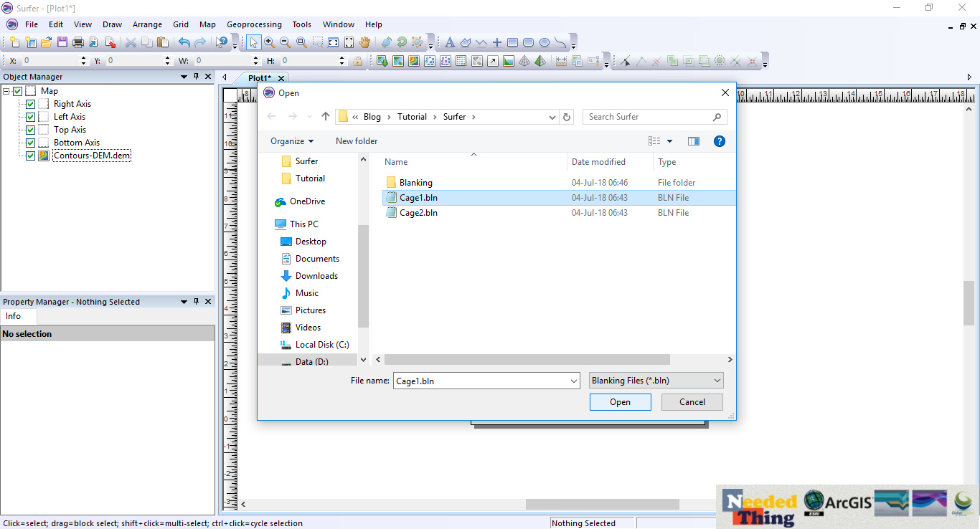Open the Map menu
This screenshot has width=980, height=529.
207,24
